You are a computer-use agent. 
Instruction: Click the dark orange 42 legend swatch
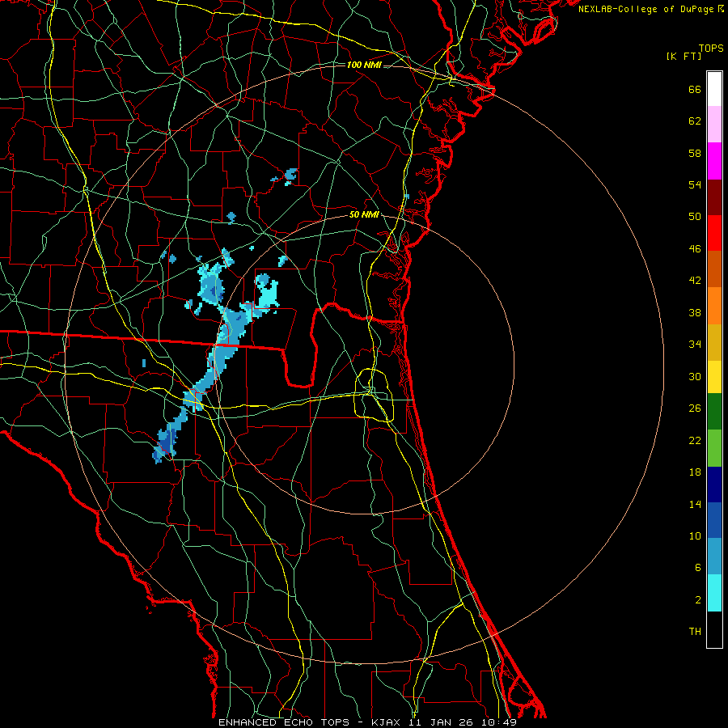pyautogui.click(x=714, y=269)
